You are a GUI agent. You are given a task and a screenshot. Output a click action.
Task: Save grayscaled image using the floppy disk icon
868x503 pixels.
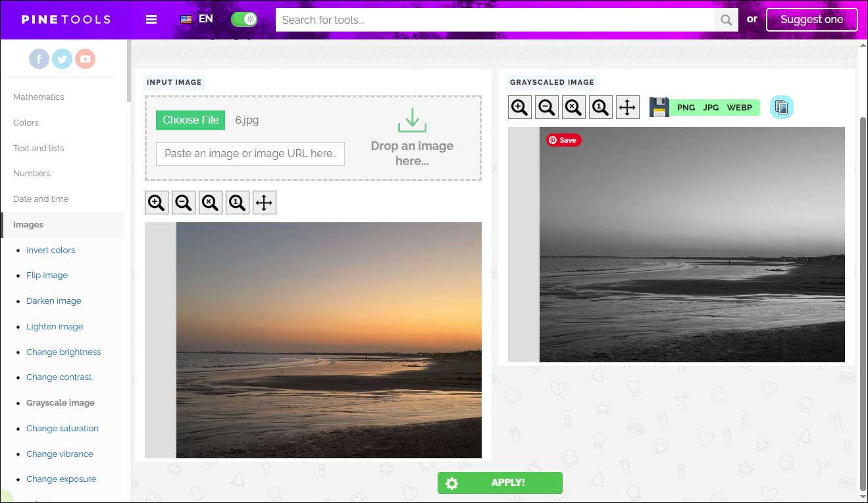[x=658, y=107]
